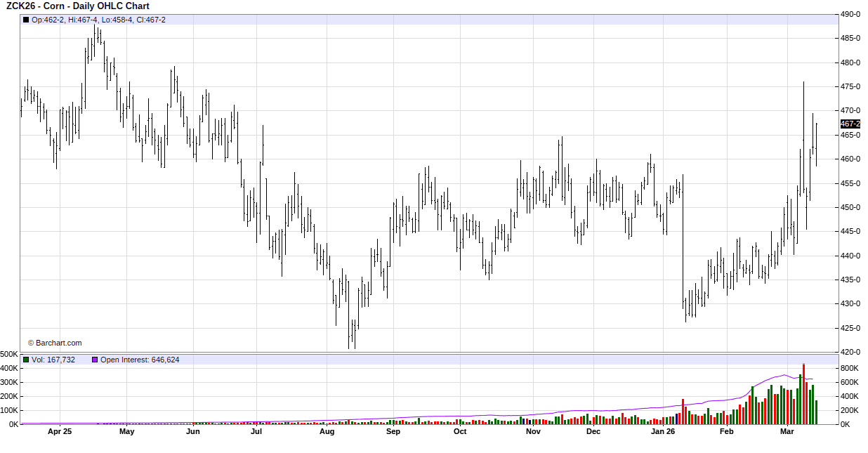Click the green Vol legend square
The height and width of the screenshot is (453, 868).
click(x=26, y=360)
